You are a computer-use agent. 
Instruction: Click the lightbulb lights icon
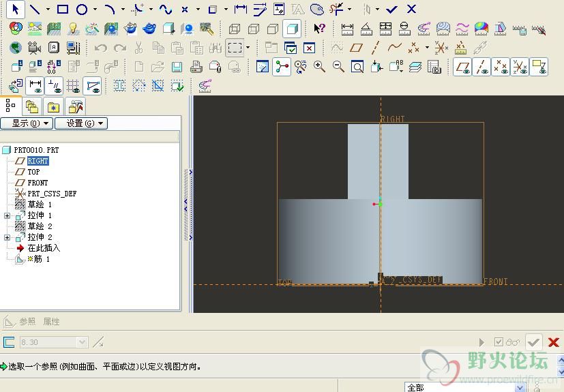[73, 29]
